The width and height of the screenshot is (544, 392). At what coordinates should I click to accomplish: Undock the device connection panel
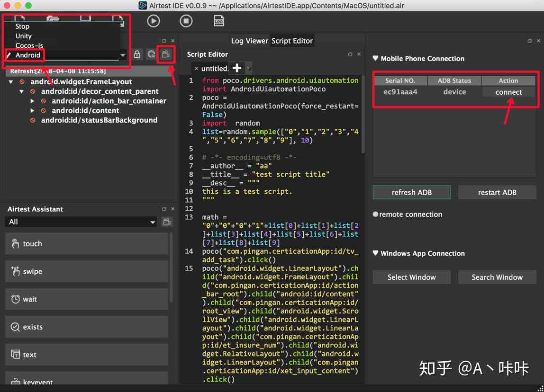point(529,41)
